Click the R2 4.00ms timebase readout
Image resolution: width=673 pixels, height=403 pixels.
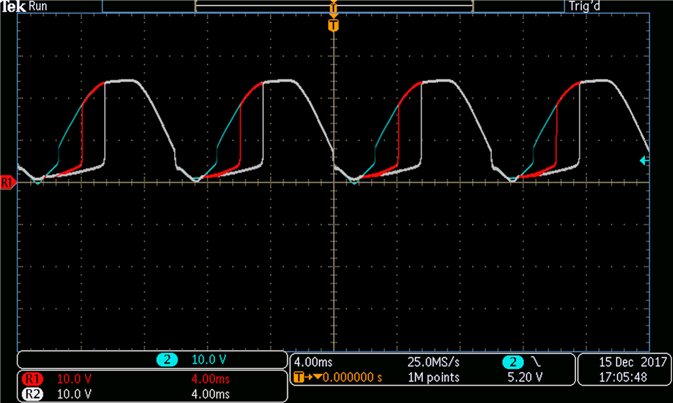coord(210,394)
